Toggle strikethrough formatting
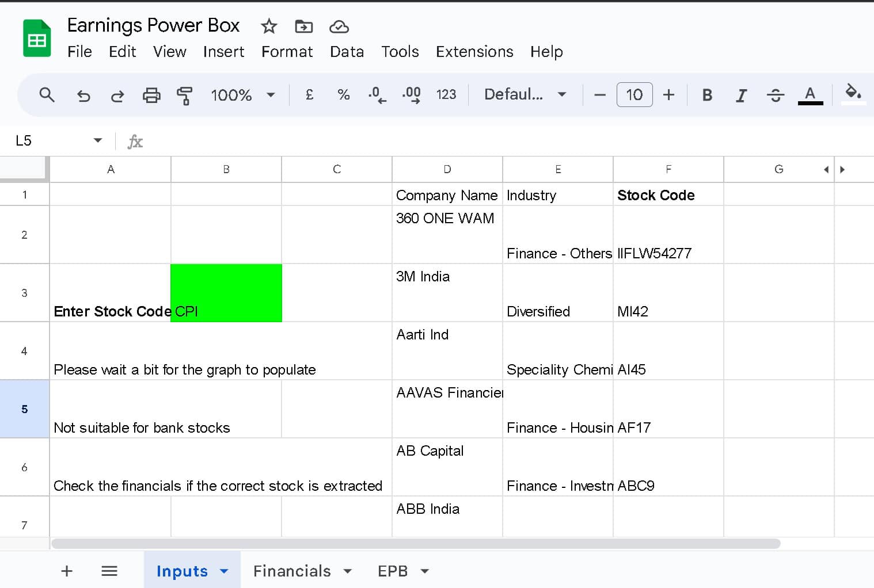Image resolution: width=874 pixels, height=588 pixels. tap(776, 95)
